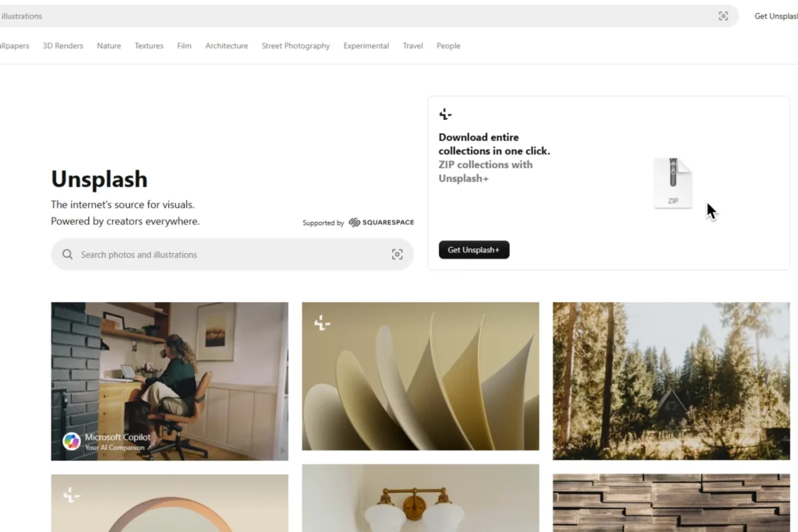Browse the Architecture category

[x=227, y=46]
